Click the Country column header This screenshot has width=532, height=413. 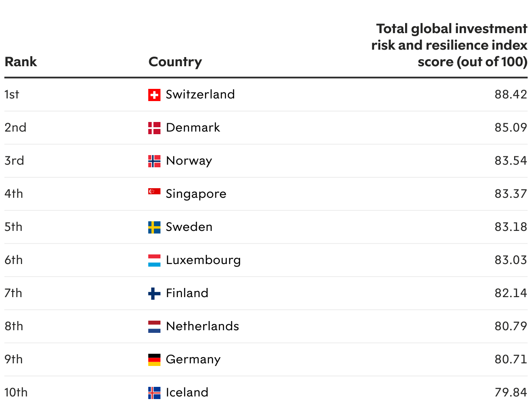click(x=175, y=62)
